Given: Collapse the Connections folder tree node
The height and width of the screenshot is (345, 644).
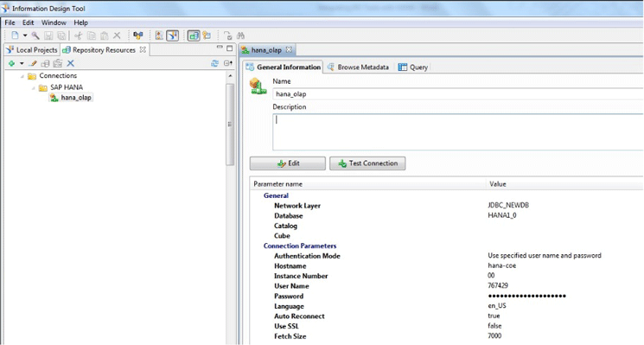Looking at the screenshot, I should [22, 76].
